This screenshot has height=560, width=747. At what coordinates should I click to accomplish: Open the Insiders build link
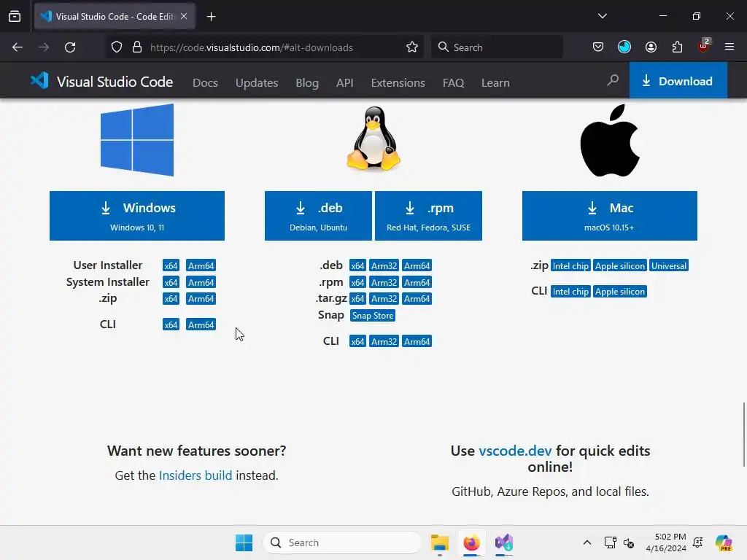click(196, 475)
